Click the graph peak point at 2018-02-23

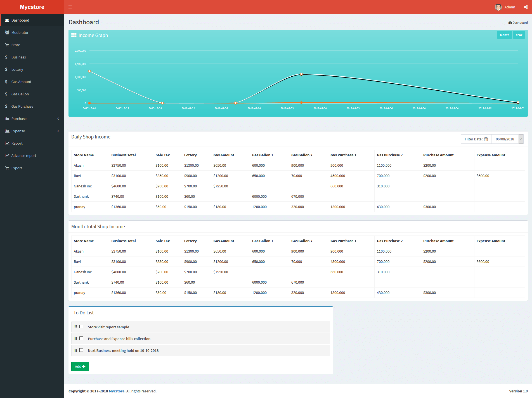tap(301, 74)
